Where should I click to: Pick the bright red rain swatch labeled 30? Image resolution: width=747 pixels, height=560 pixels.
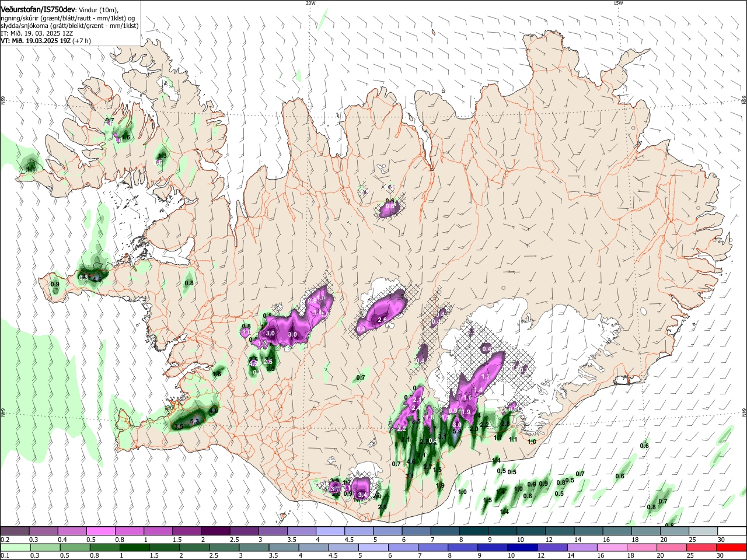732,548
